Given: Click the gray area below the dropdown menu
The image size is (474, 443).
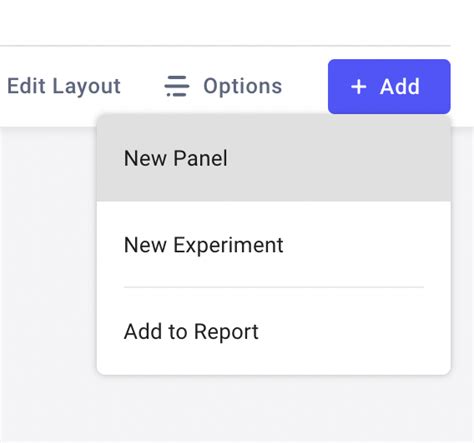Looking at the screenshot, I should click(x=273, y=409).
